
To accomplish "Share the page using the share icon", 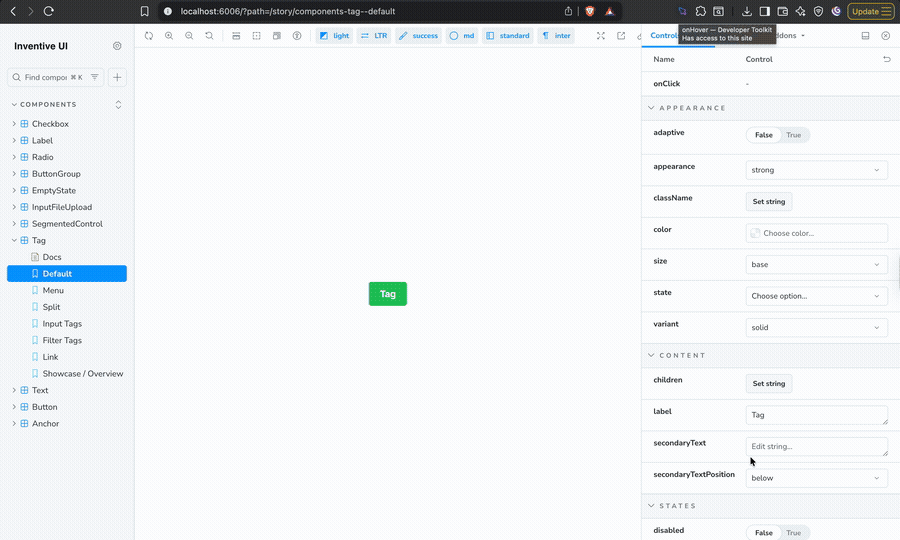I will [568, 11].
